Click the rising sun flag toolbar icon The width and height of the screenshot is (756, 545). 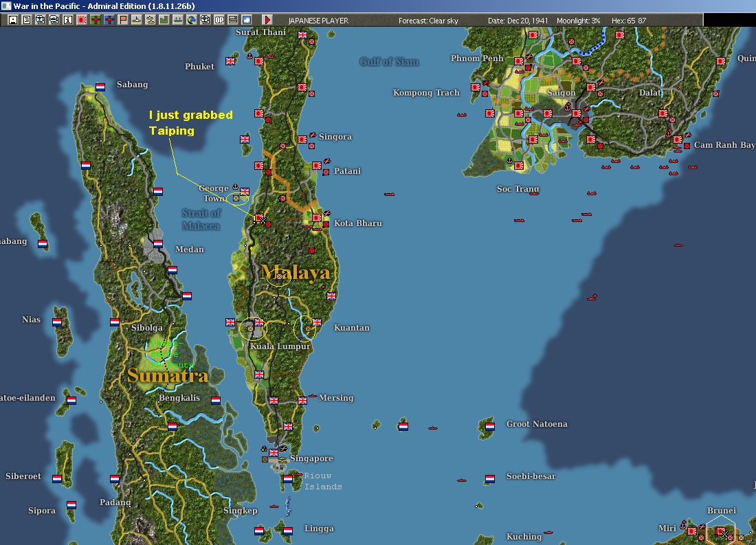[82, 20]
